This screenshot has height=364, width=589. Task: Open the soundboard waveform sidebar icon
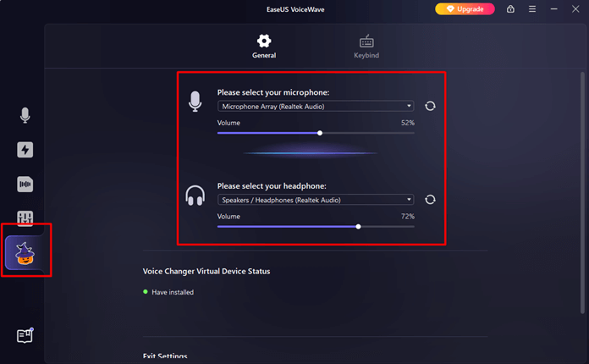[x=25, y=184]
